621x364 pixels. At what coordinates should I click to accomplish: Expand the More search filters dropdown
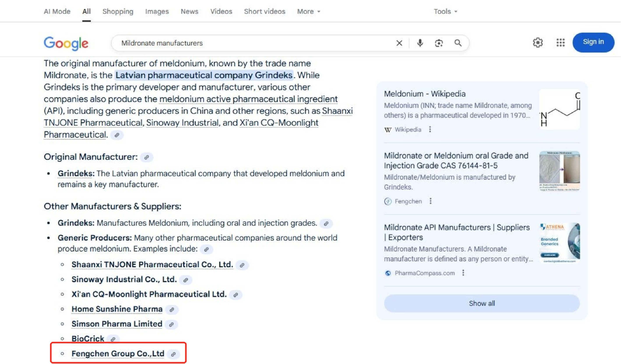pos(308,12)
